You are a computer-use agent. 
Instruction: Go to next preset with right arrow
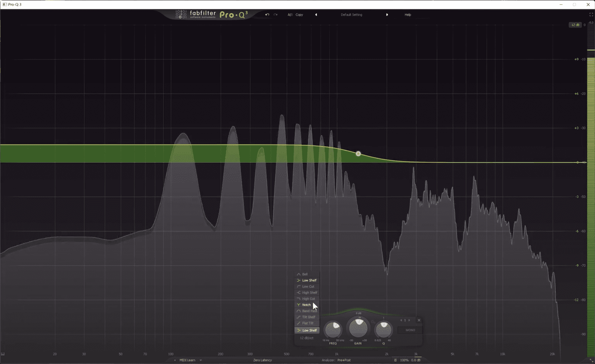click(387, 15)
